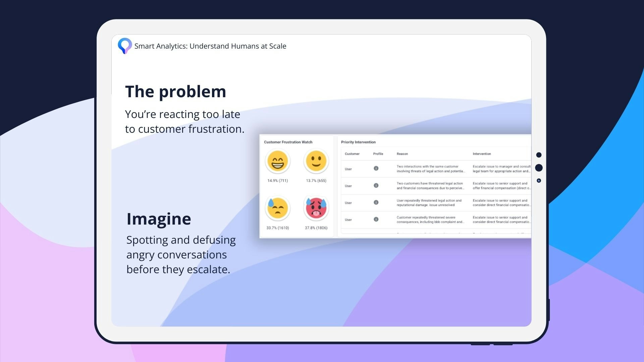The width and height of the screenshot is (644, 362).
Task: Open profile info icon in second row
Action: 376,186
